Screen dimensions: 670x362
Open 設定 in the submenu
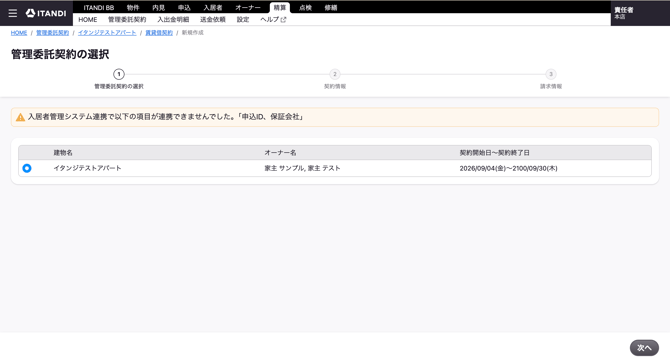pyautogui.click(x=243, y=20)
